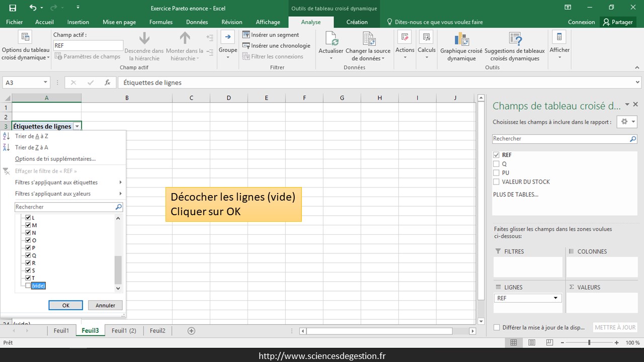Viewport: 644px width, 362px height.
Task: Click the zoom slider in status bar
Action: click(589, 343)
